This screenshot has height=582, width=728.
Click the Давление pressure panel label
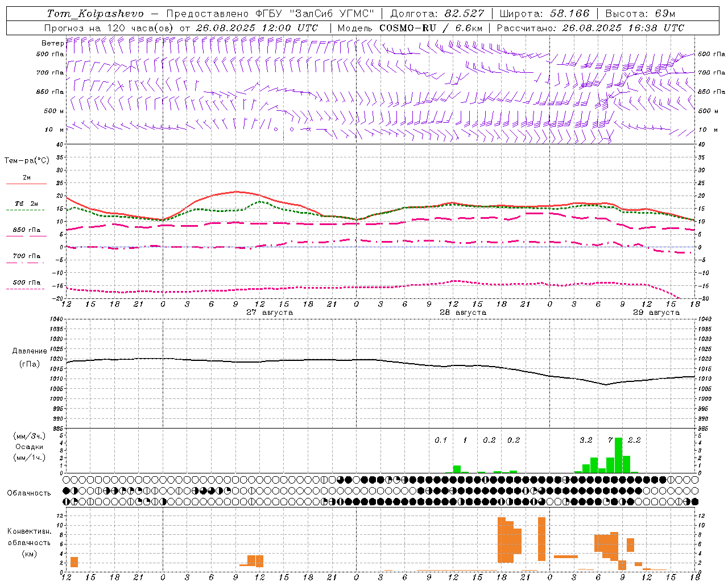pos(30,351)
